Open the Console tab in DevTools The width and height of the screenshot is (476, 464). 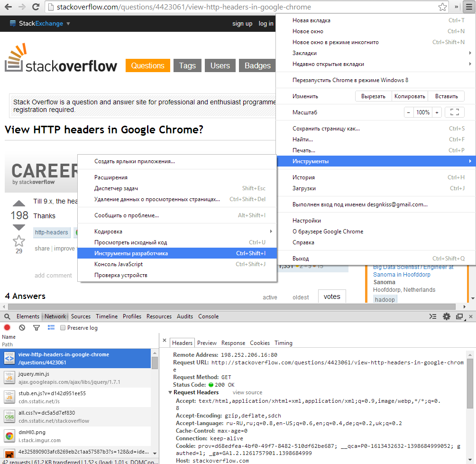pos(208,316)
